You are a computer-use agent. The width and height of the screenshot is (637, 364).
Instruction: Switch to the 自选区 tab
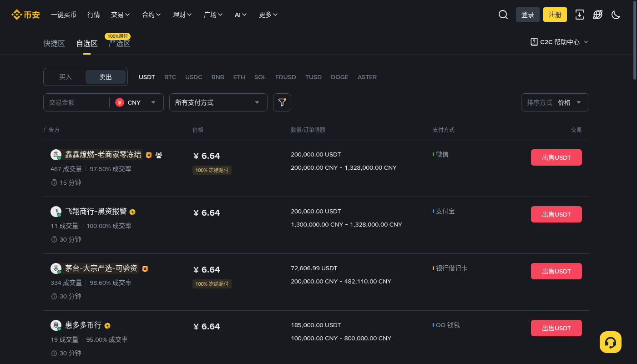click(87, 44)
